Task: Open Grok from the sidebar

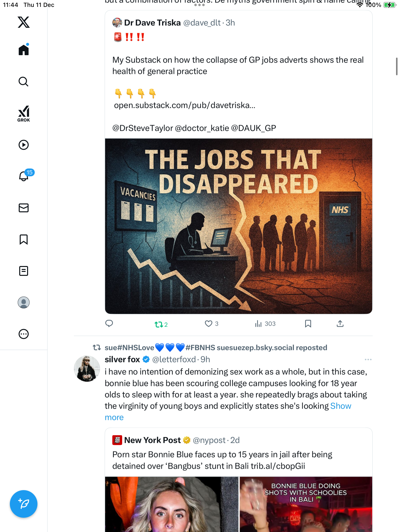Action: [24, 114]
